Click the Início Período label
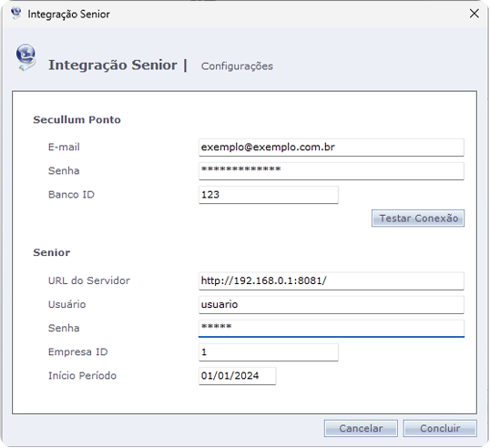490x448 pixels. pos(82,375)
